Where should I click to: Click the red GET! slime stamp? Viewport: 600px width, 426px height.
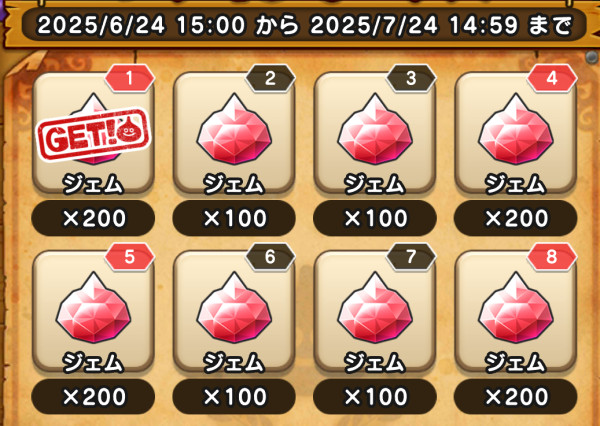[x=94, y=135]
